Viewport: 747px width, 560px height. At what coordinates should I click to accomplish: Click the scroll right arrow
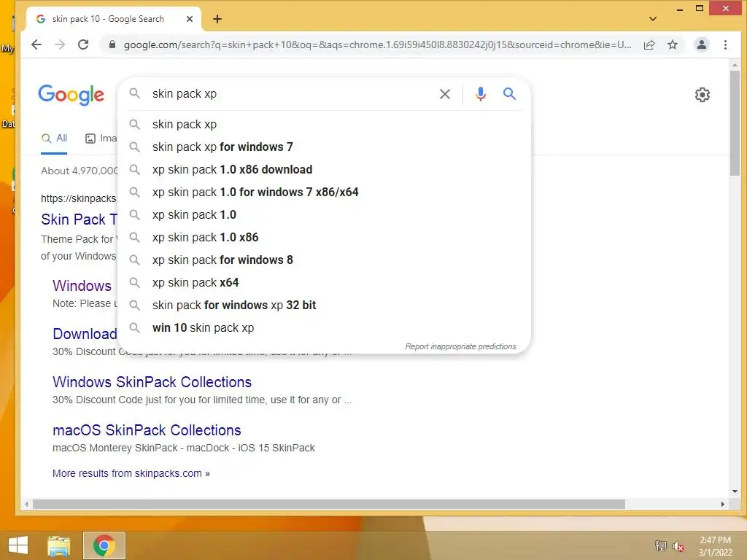(x=723, y=505)
